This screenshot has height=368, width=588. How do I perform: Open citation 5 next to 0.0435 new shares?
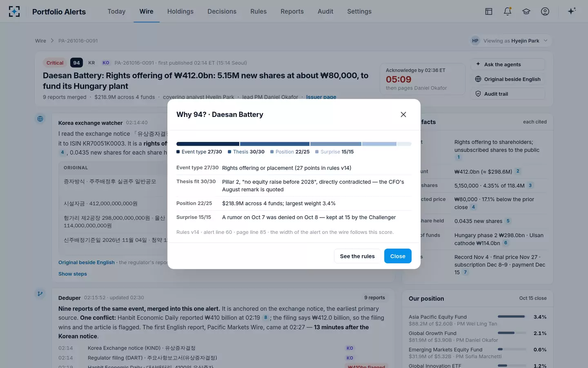click(508, 221)
